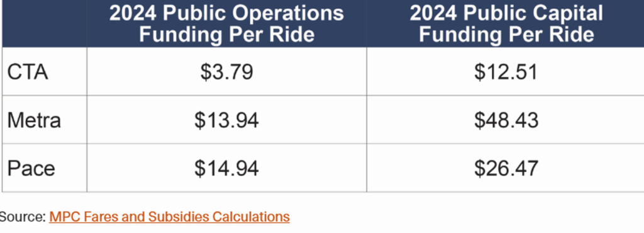Select the Pace operations value $14.94

[226, 169]
